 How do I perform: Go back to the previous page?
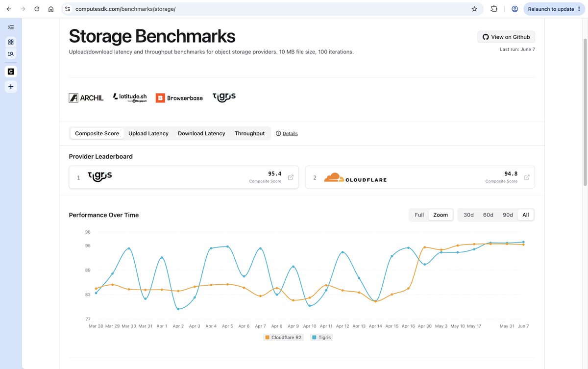click(x=9, y=9)
